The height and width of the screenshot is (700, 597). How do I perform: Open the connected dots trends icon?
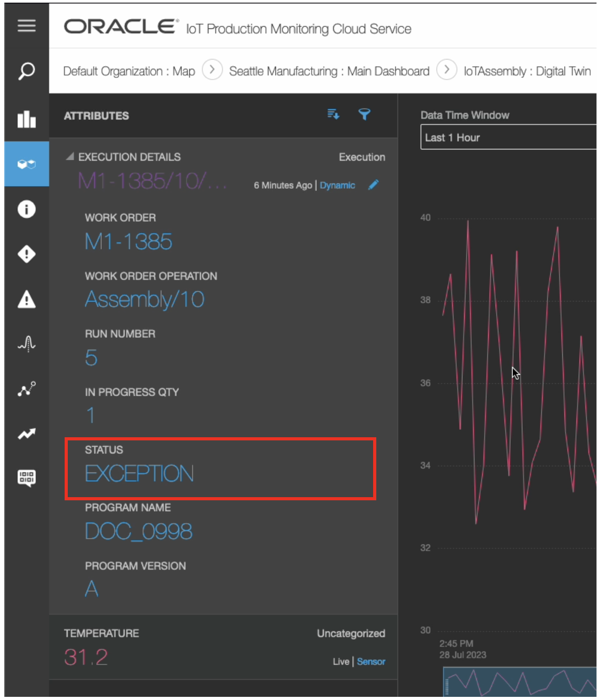26,389
